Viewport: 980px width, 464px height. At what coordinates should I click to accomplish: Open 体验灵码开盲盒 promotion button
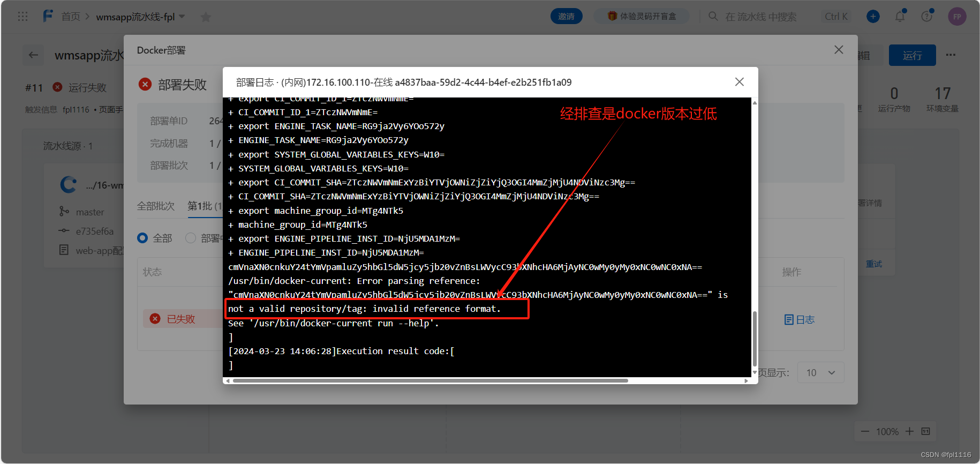(x=642, y=17)
